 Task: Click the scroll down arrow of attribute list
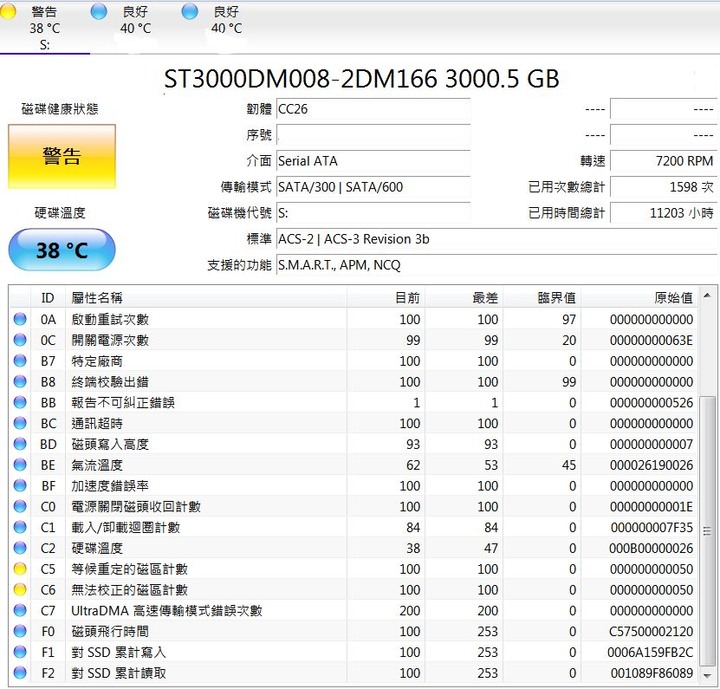tap(707, 675)
